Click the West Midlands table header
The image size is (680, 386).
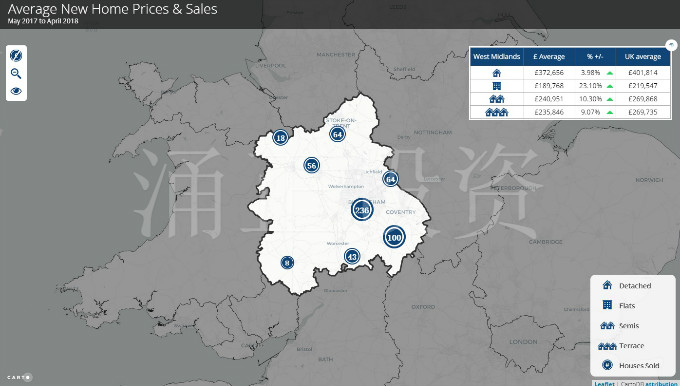(x=497, y=56)
